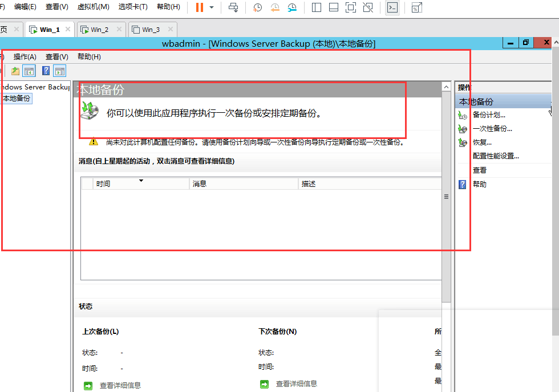Send Ctrl+Alt+Del icon in VMware toolbar
This screenshot has height=392, width=559.
pos(233,7)
